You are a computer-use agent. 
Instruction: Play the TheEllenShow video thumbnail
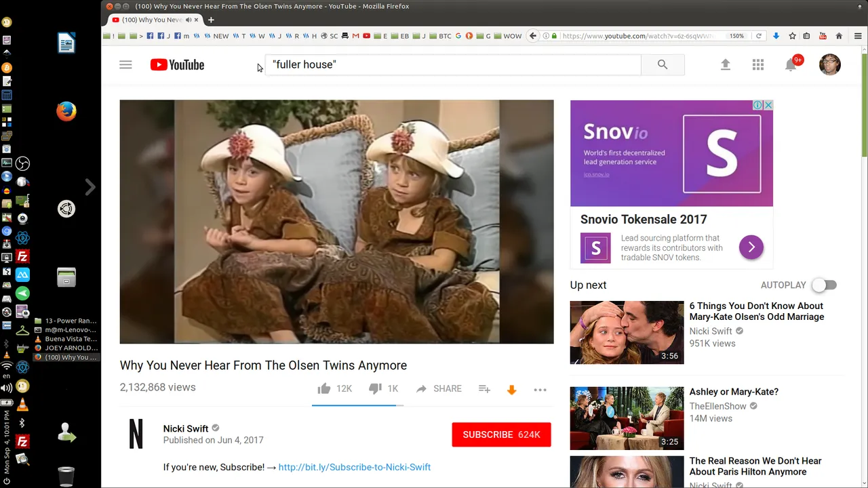627,418
